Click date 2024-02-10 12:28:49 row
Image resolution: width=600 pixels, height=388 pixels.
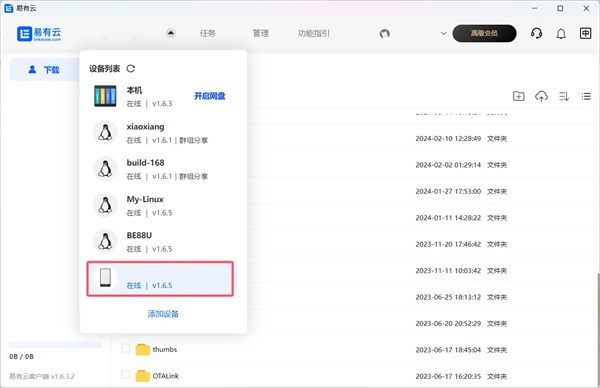click(448, 139)
